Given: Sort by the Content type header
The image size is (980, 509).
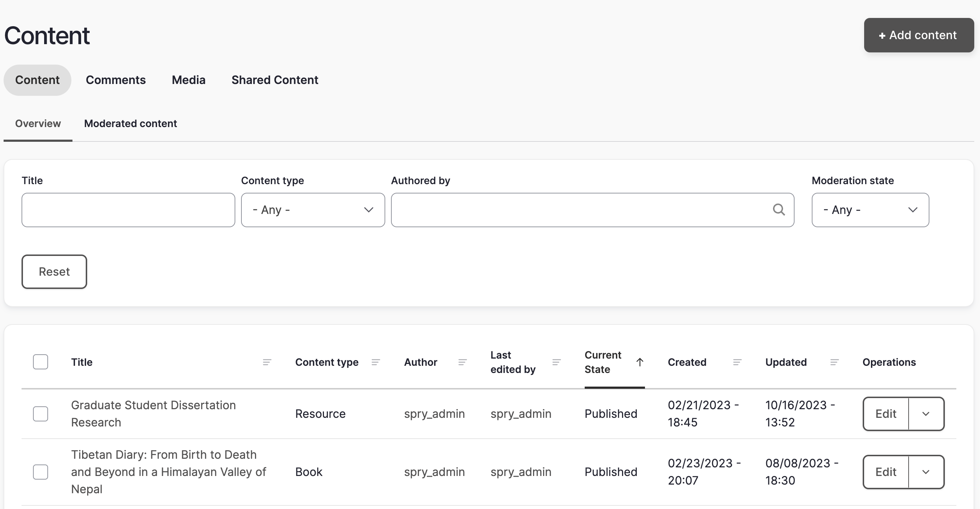Looking at the screenshot, I should coord(327,362).
